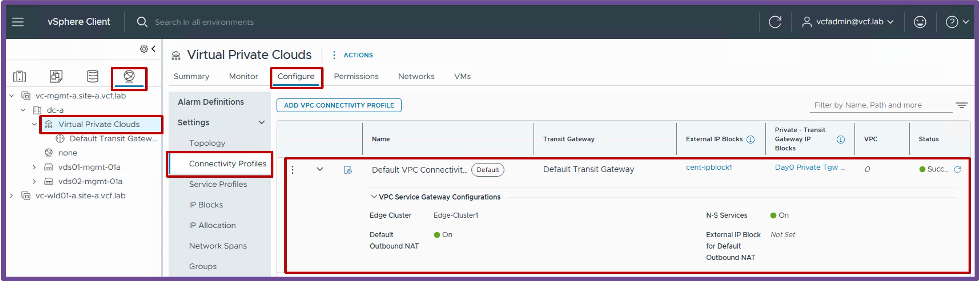Open the table filter options icon
The height and width of the screenshot is (282, 980).
click(x=961, y=105)
